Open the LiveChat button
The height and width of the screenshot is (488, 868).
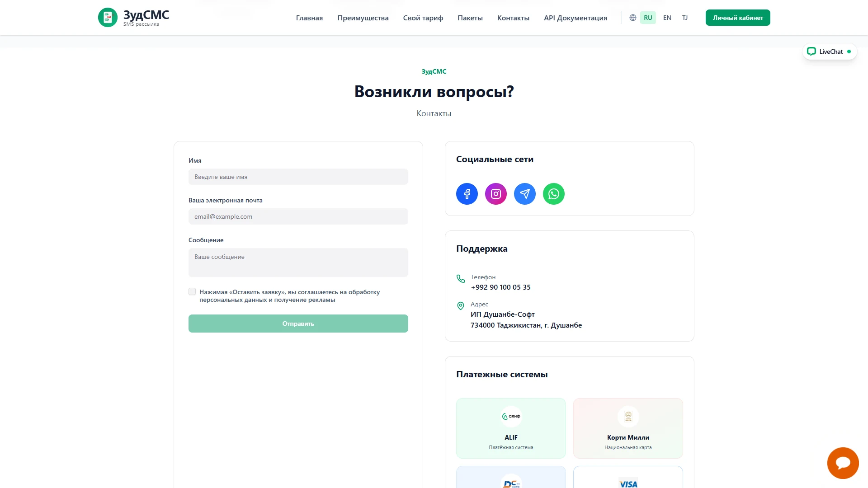click(830, 52)
